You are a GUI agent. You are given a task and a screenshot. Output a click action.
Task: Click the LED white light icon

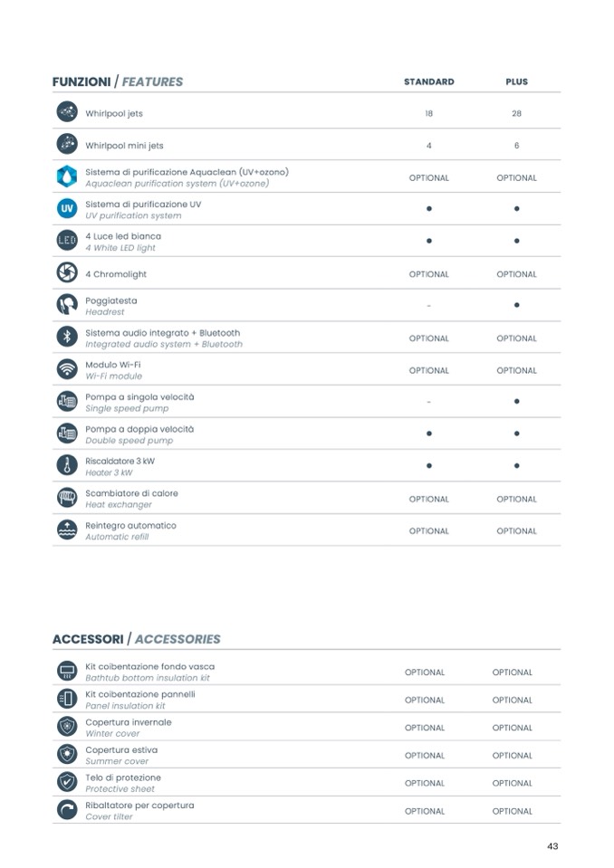coord(66,241)
